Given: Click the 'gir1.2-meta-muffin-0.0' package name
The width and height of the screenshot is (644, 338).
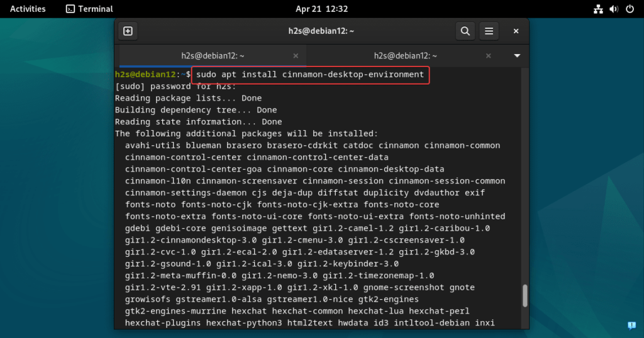Looking at the screenshot, I should (x=180, y=276).
